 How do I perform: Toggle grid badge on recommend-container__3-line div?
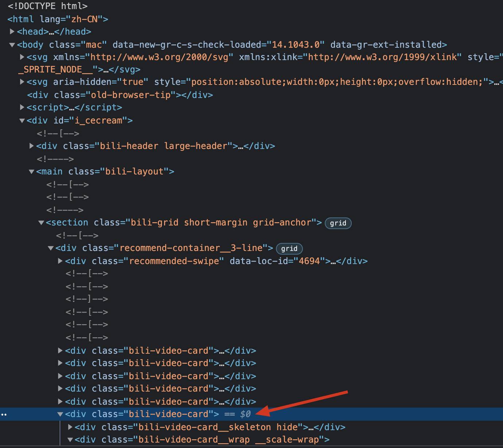289,248
